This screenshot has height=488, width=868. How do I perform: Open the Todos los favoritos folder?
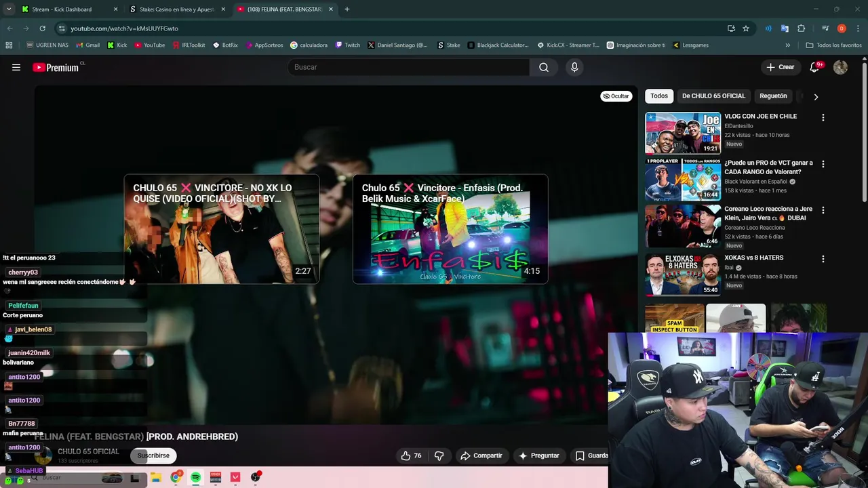(x=833, y=45)
